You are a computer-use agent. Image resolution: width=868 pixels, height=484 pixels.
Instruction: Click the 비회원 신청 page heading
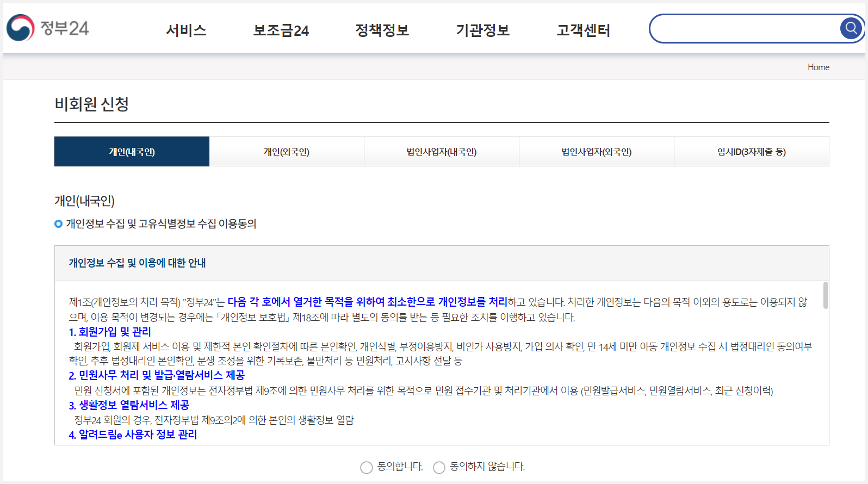91,104
